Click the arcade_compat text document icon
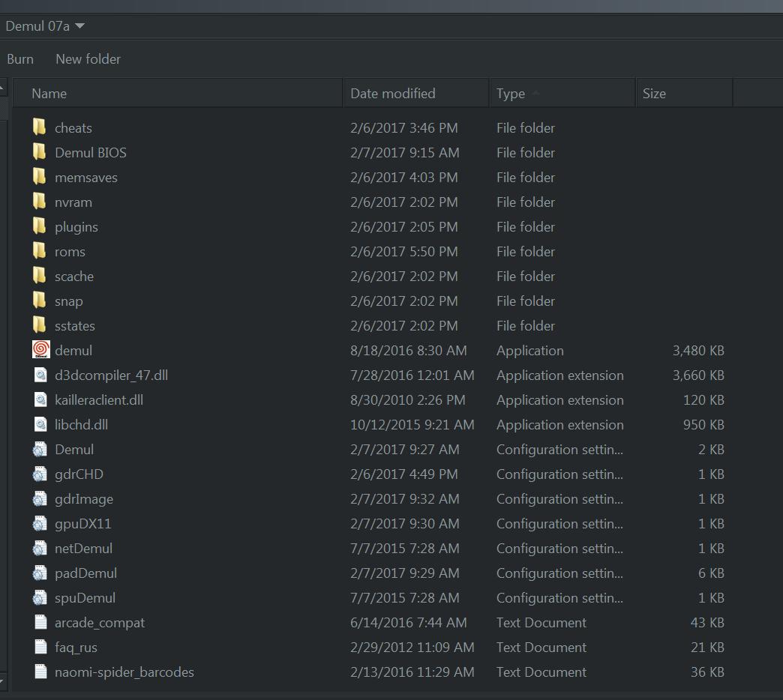This screenshot has width=783, height=700. point(41,621)
